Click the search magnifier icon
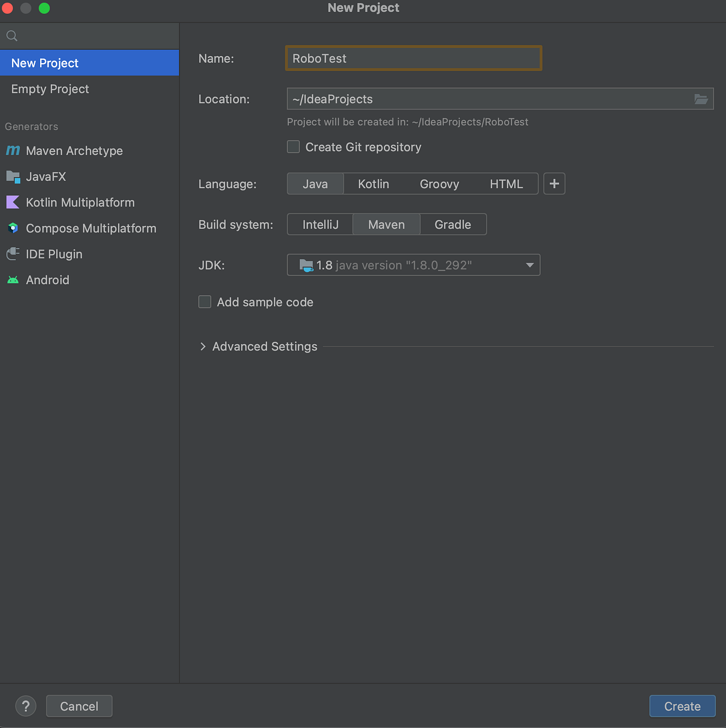The width and height of the screenshot is (726, 728). pyautogui.click(x=12, y=35)
